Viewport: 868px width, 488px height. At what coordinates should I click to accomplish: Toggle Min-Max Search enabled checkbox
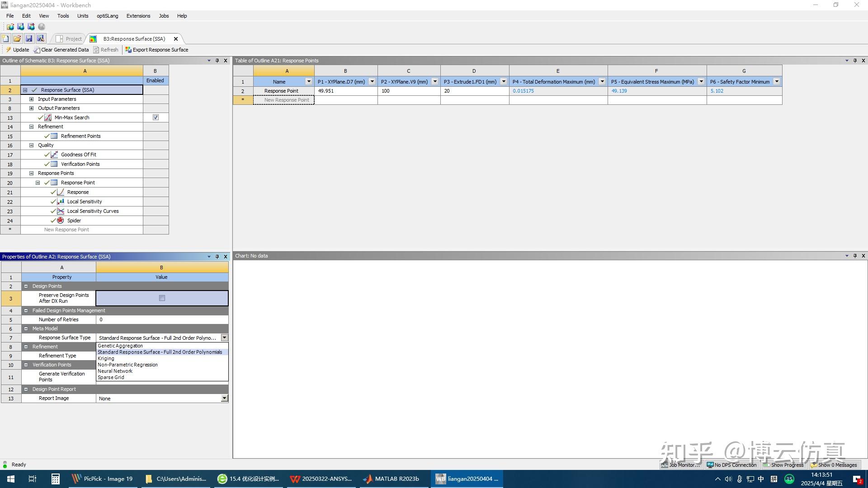pyautogui.click(x=156, y=117)
